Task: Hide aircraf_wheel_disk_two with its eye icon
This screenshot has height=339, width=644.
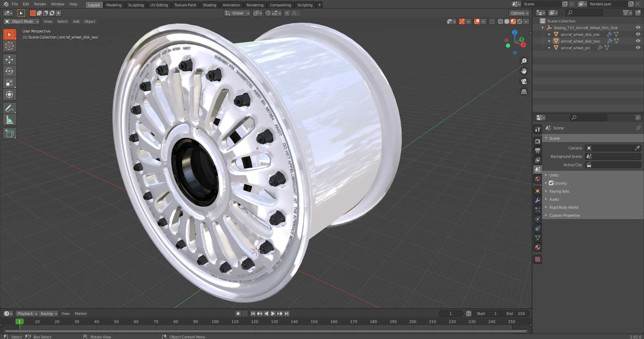Action: [638, 41]
